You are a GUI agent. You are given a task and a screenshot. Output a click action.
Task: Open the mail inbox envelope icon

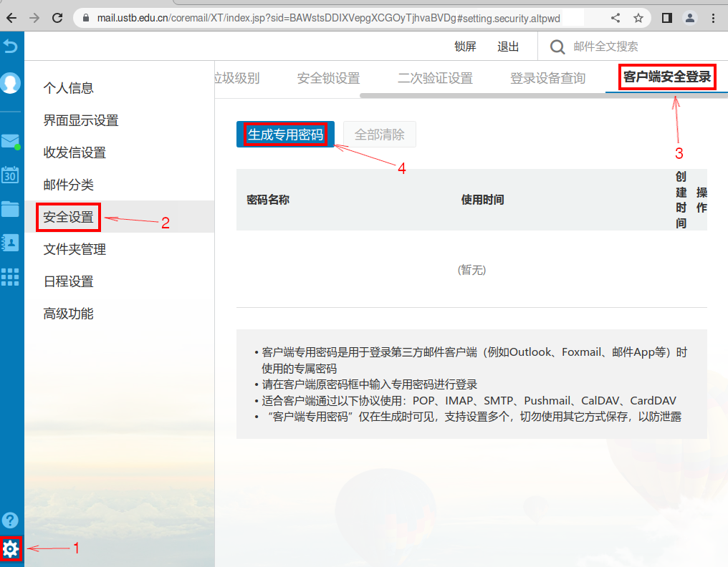(x=10, y=141)
